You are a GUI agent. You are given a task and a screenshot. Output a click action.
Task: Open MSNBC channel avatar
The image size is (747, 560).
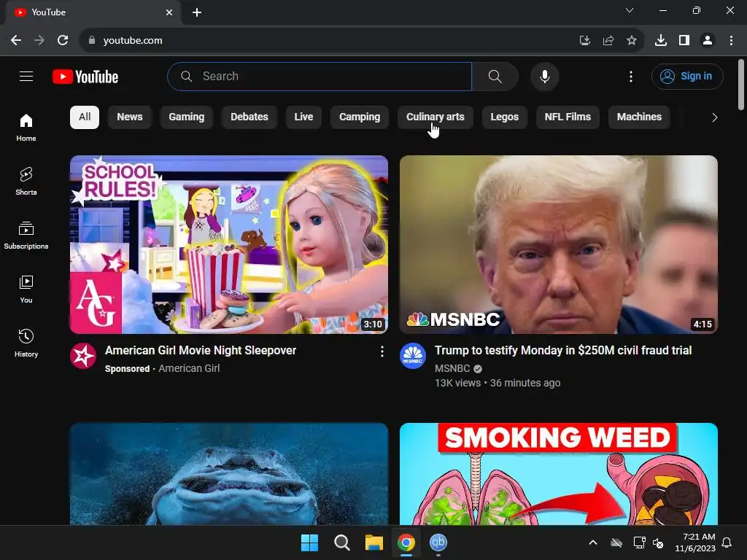413,356
